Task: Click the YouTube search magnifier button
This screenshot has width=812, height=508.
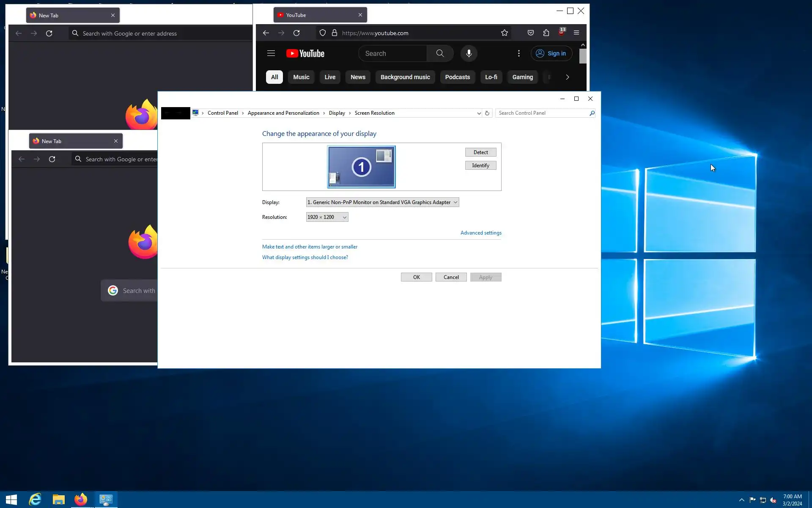Action: pos(440,53)
